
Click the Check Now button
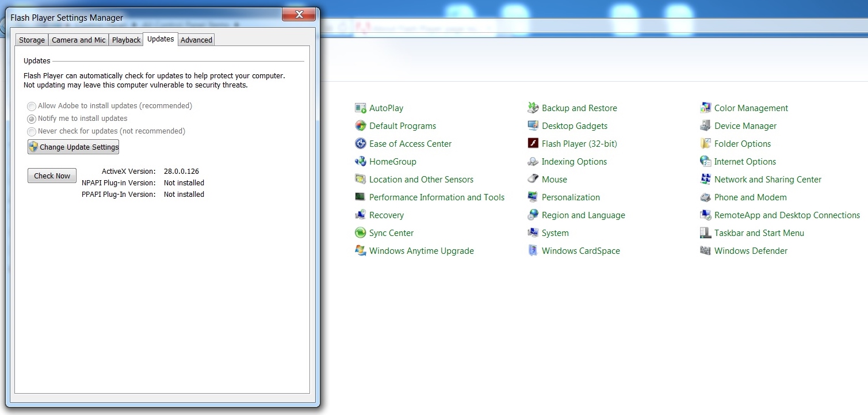click(52, 176)
